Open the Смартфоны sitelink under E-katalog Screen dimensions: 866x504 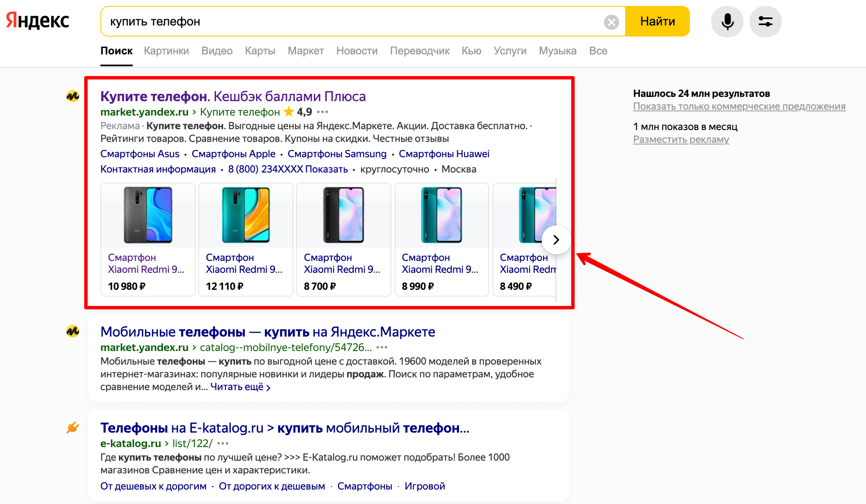click(x=365, y=486)
